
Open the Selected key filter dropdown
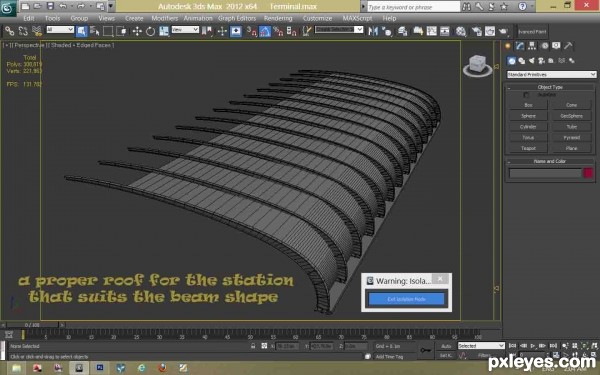[x=481, y=346]
